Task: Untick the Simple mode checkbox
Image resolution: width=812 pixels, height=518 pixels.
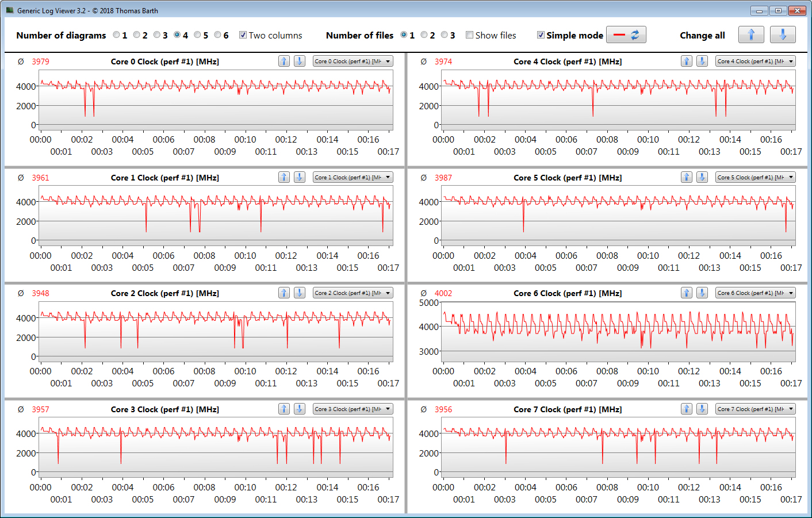Action: coord(541,35)
